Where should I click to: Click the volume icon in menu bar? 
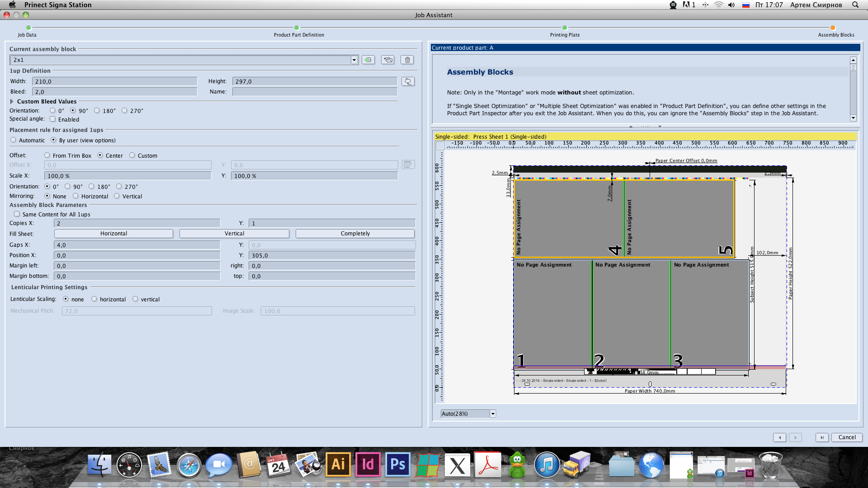[731, 5]
